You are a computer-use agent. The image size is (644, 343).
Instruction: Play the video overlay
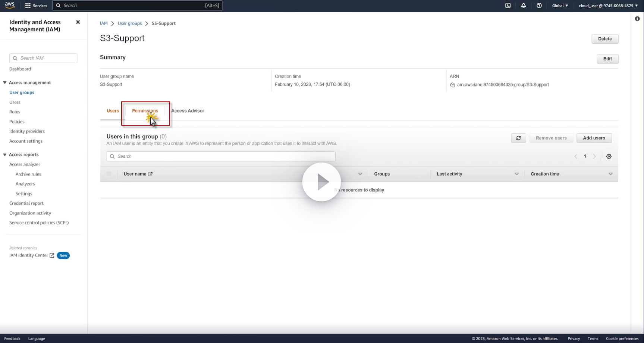pyautogui.click(x=321, y=182)
